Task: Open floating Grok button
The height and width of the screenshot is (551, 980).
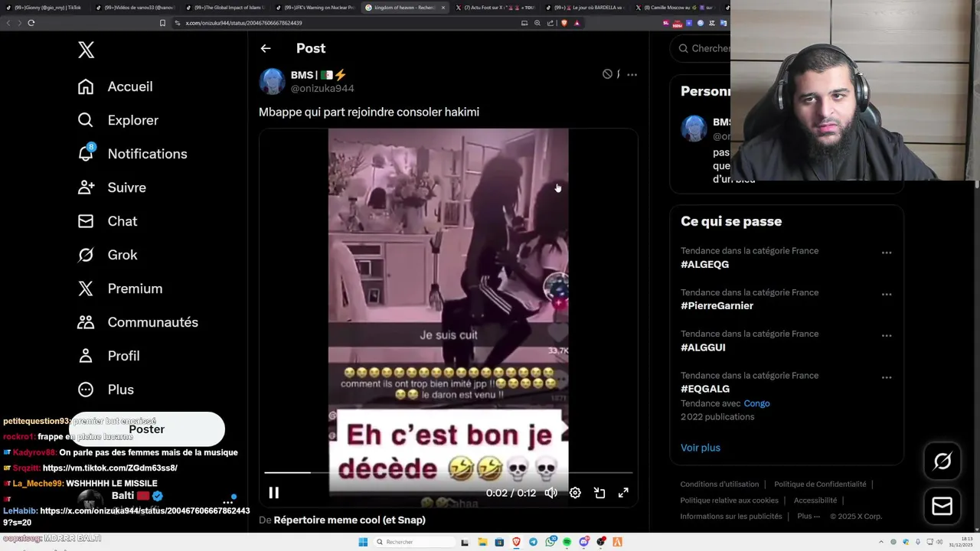Action: (x=942, y=461)
